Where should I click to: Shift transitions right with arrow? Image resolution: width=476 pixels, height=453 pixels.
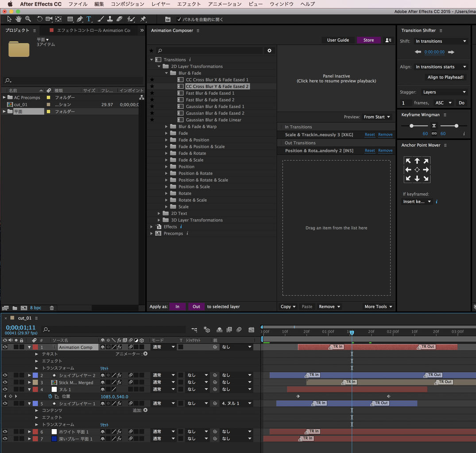pos(451,52)
